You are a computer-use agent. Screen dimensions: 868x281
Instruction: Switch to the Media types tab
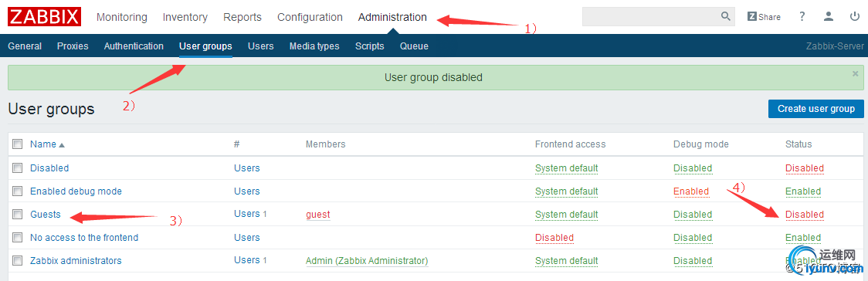coord(314,46)
